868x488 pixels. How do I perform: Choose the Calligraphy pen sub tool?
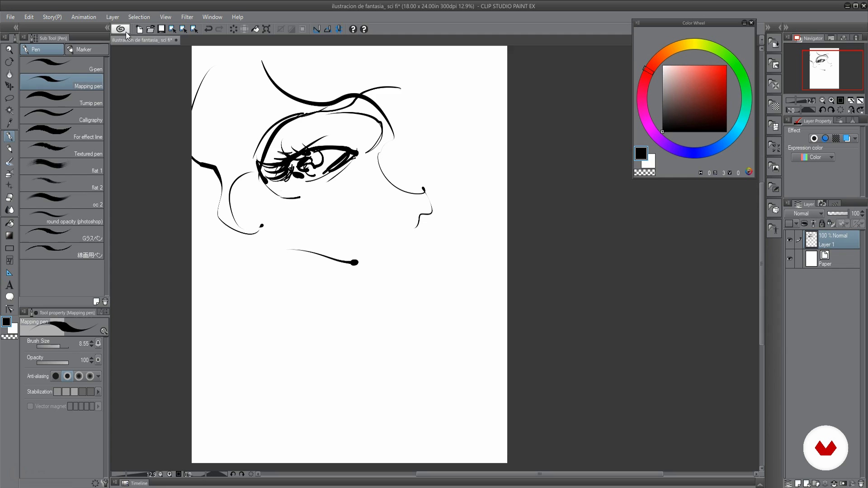click(x=62, y=116)
